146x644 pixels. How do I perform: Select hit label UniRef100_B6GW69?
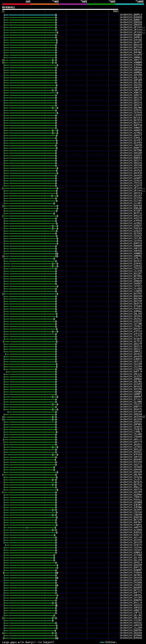coord(131,35)
